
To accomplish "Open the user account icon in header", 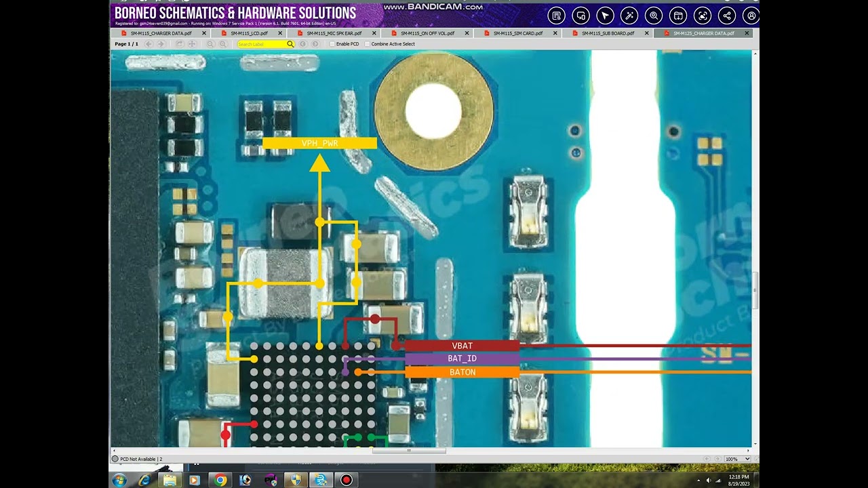I will 751,16.
